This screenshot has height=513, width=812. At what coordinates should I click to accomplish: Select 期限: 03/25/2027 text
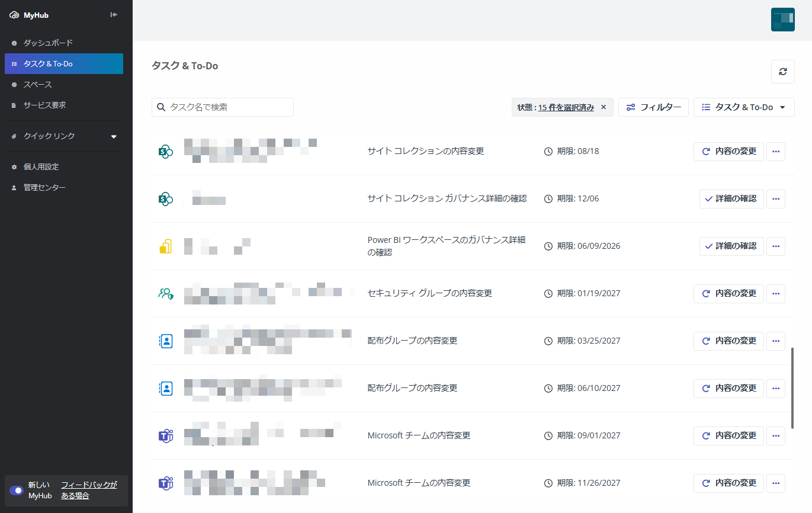click(589, 341)
